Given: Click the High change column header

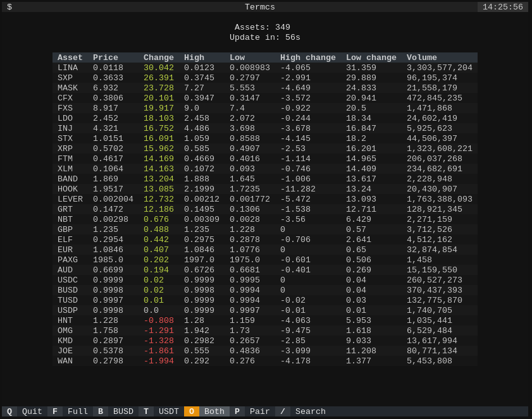Looking at the screenshot, I should 307,58.
